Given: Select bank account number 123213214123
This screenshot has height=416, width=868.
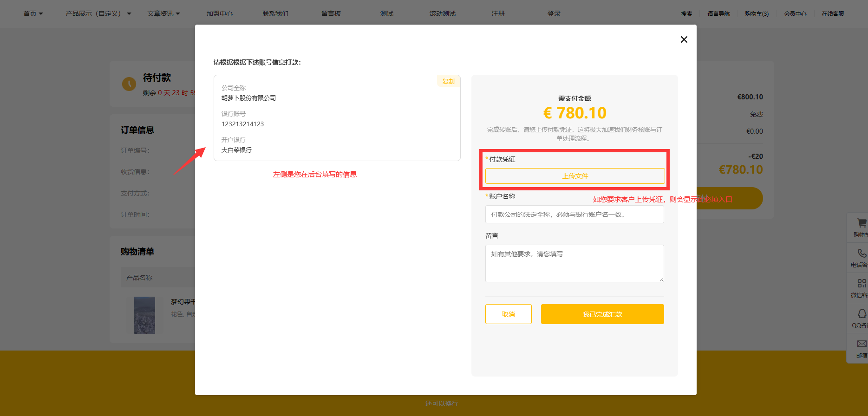Looking at the screenshot, I should [242, 124].
